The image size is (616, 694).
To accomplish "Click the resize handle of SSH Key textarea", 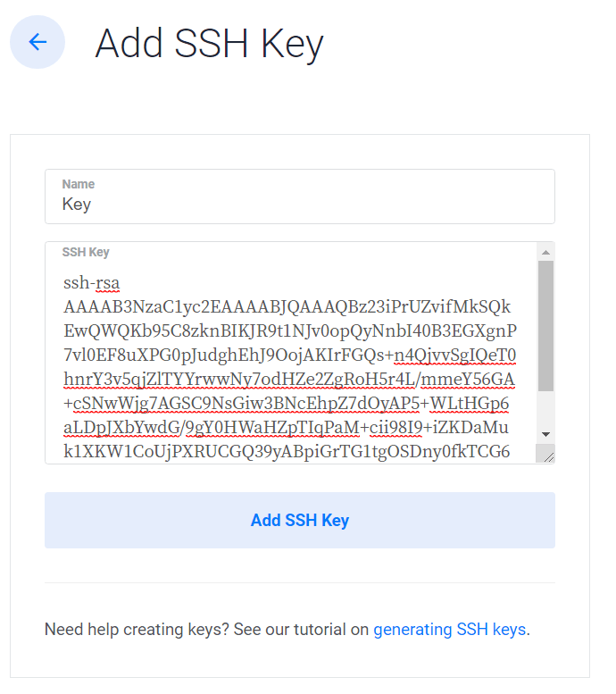I will click(546, 456).
